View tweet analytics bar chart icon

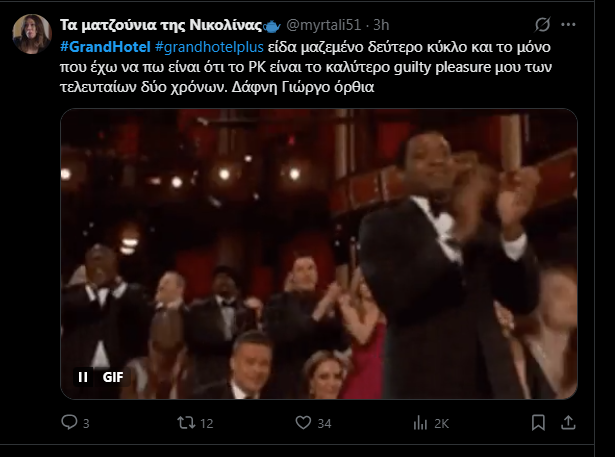coord(420,423)
